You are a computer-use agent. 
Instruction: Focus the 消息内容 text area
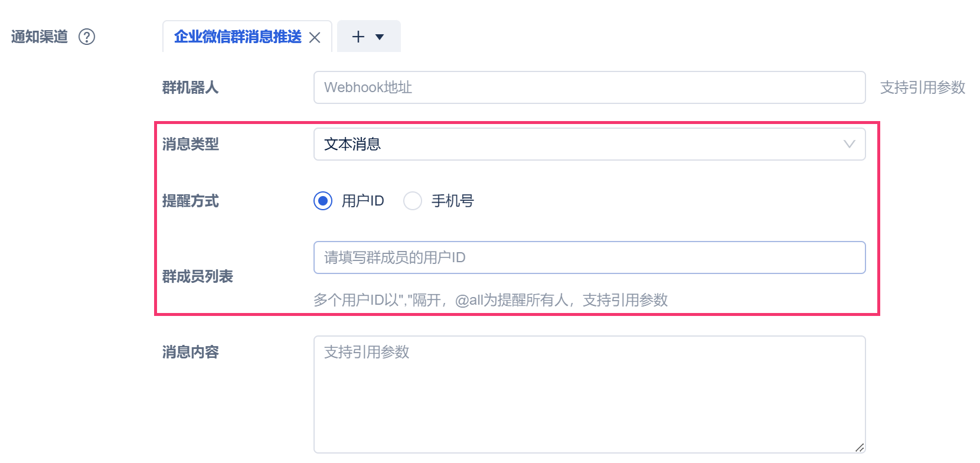589,394
